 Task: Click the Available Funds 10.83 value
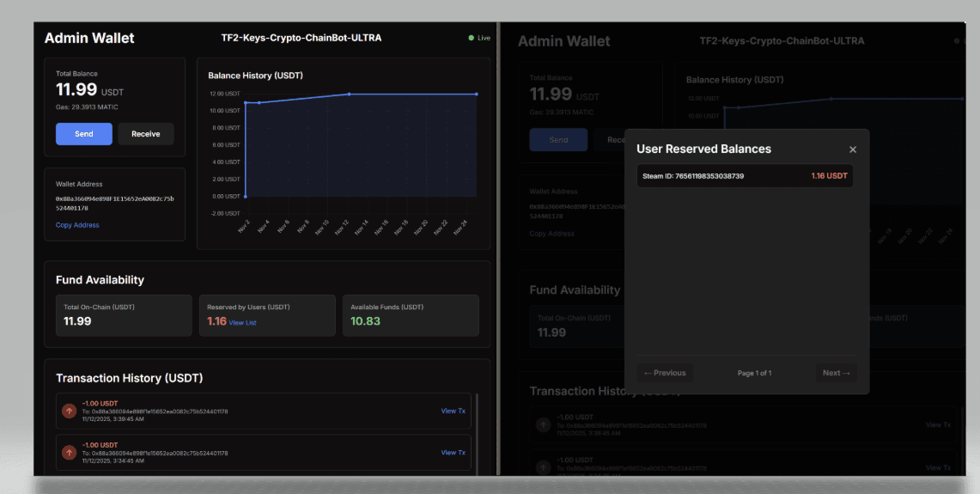tap(366, 321)
